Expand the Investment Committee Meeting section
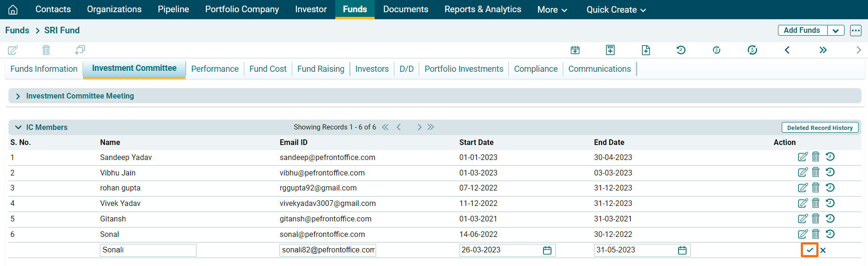This screenshot has height=266, width=868. [18, 96]
